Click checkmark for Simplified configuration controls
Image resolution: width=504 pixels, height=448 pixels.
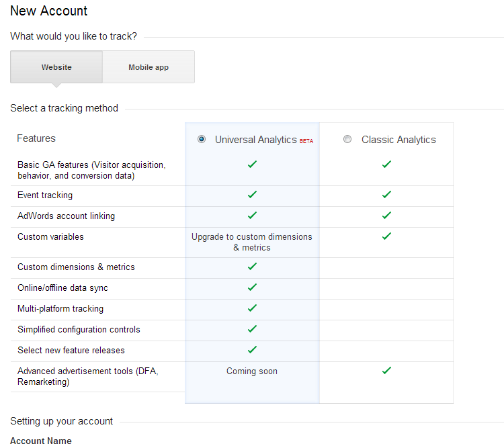[x=252, y=329]
